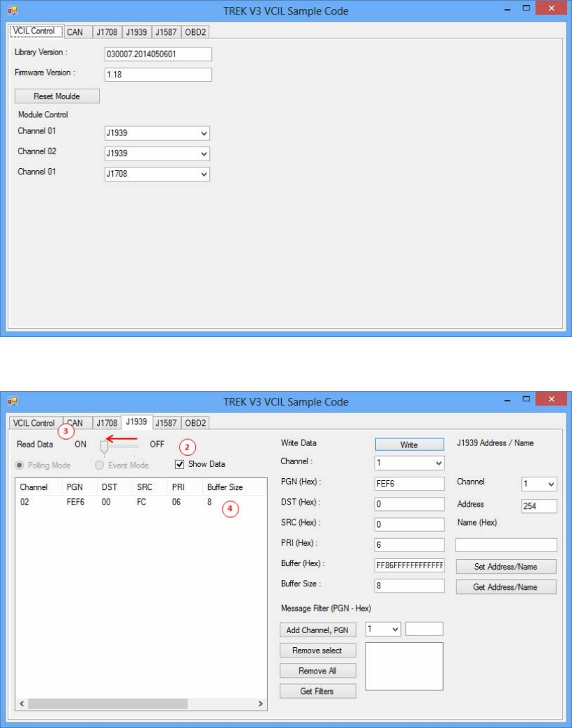
Task: Click the DST (Hex) input field
Action: click(409, 504)
